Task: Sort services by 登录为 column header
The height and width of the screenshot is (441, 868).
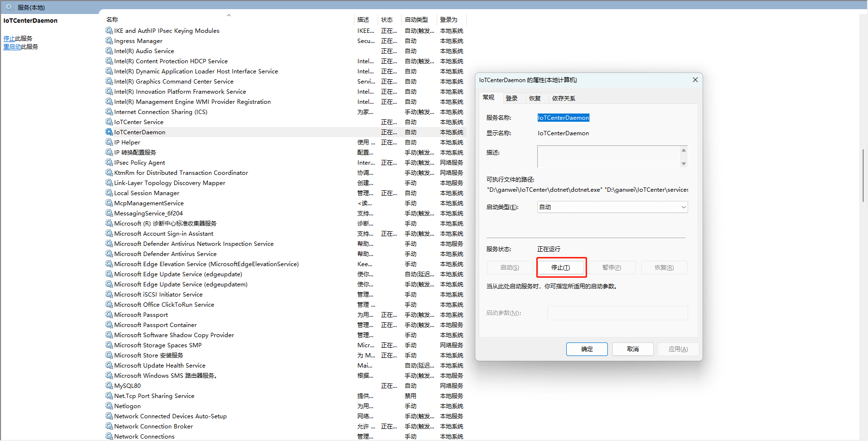Action: coord(452,19)
